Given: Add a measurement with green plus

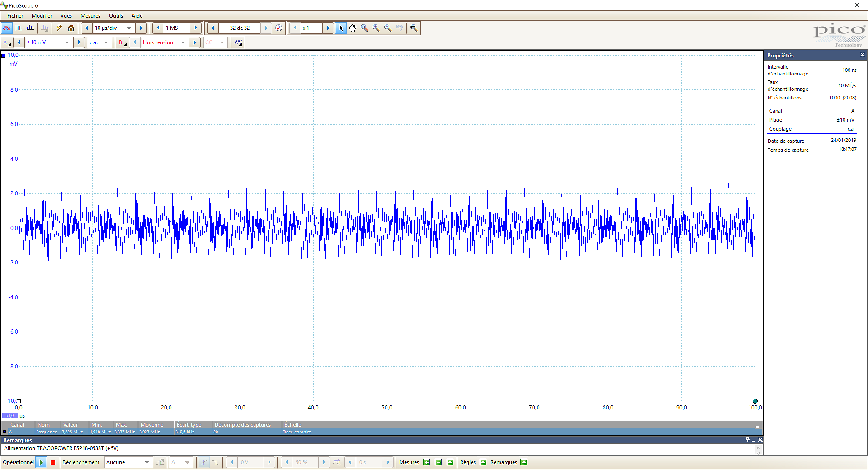Looking at the screenshot, I should [426, 462].
